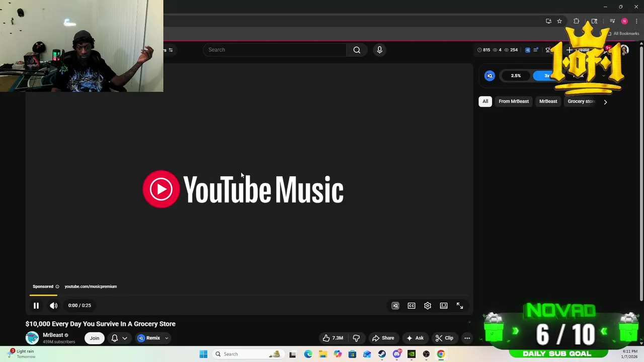
Task: Select the MrBeast filter chip
Action: (x=548, y=102)
